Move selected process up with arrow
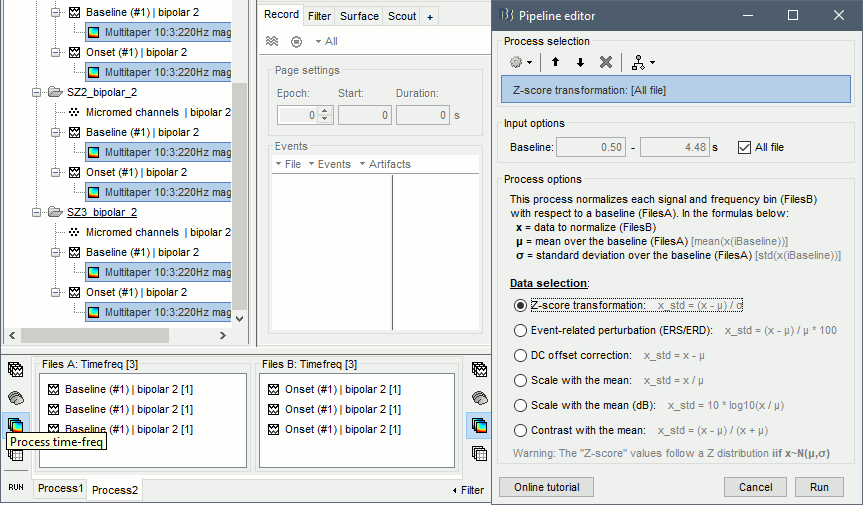 coord(556,62)
